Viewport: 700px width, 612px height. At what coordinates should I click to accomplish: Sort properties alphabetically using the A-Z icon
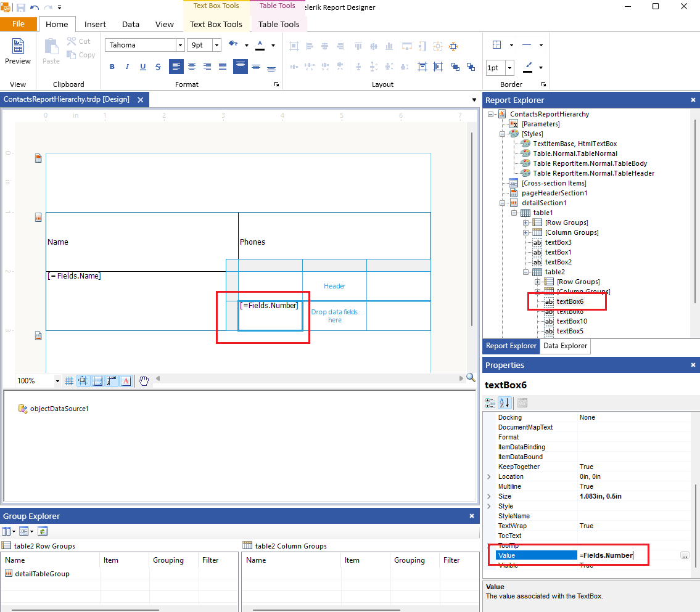tap(505, 402)
